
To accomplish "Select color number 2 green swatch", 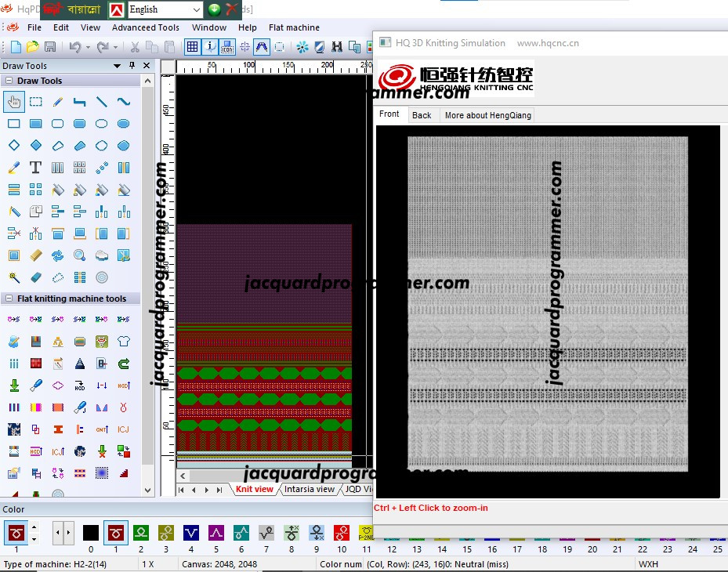I will (141, 533).
